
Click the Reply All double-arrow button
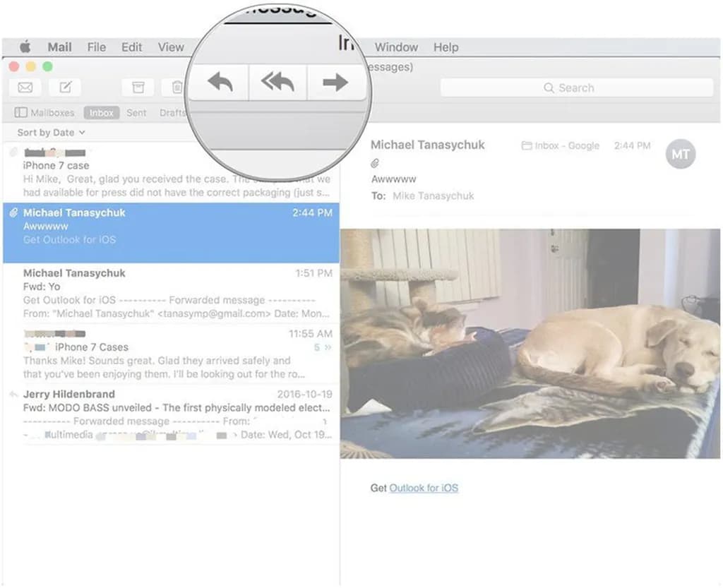(277, 83)
